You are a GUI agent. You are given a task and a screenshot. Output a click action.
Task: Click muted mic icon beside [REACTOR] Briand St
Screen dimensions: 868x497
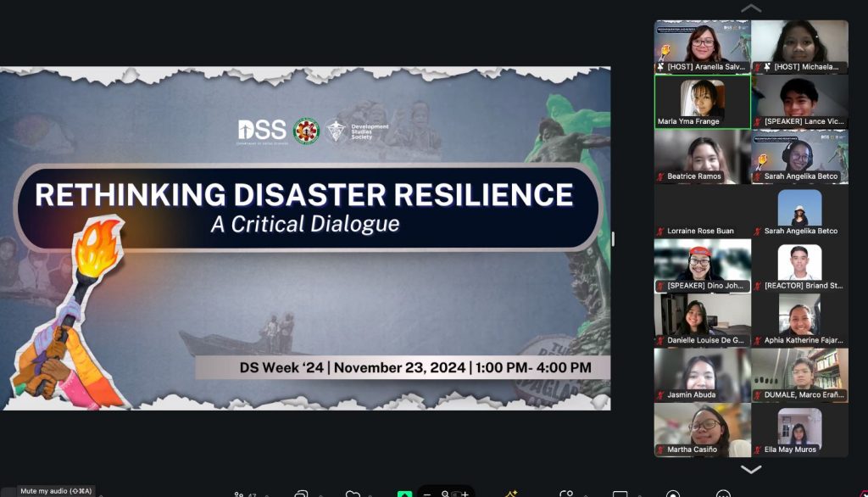click(x=758, y=286)
